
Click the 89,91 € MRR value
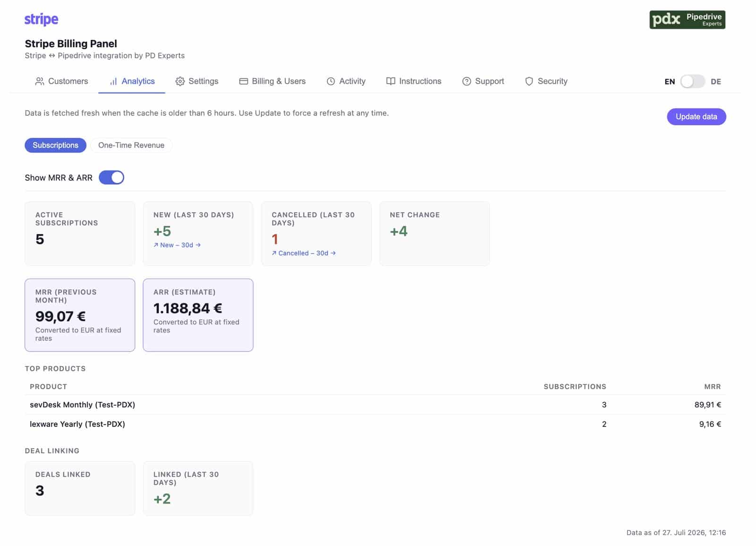click(707, 405)
